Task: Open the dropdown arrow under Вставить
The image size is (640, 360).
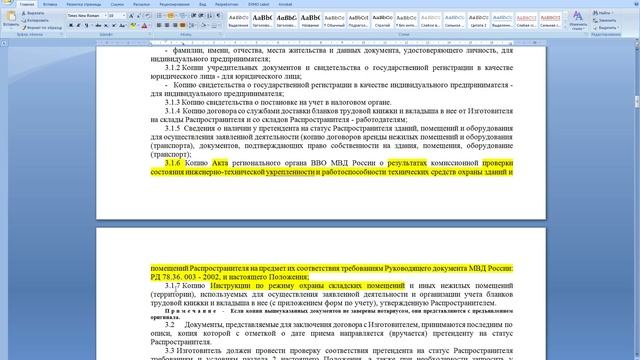Action: coord(11,28)
